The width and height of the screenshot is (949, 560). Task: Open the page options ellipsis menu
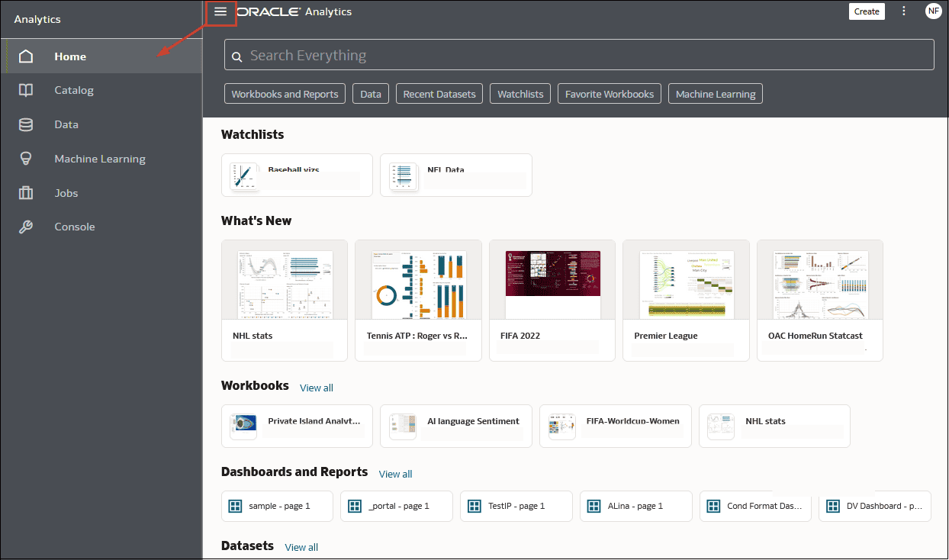[x=904, y=11]
